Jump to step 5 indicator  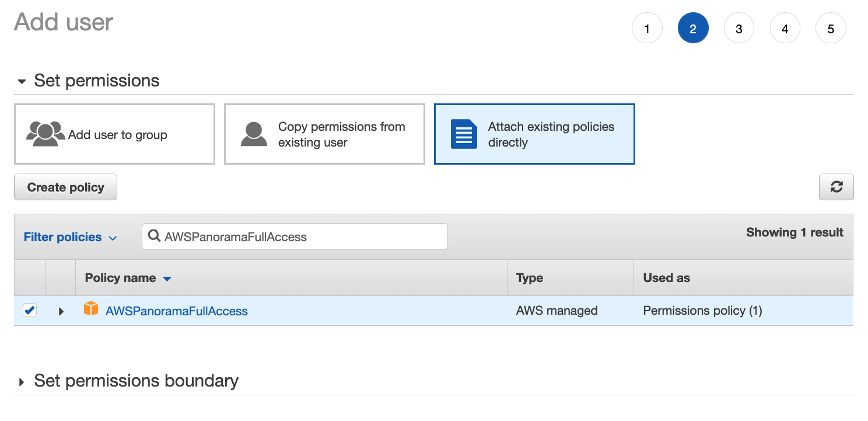tap(831, 29)
